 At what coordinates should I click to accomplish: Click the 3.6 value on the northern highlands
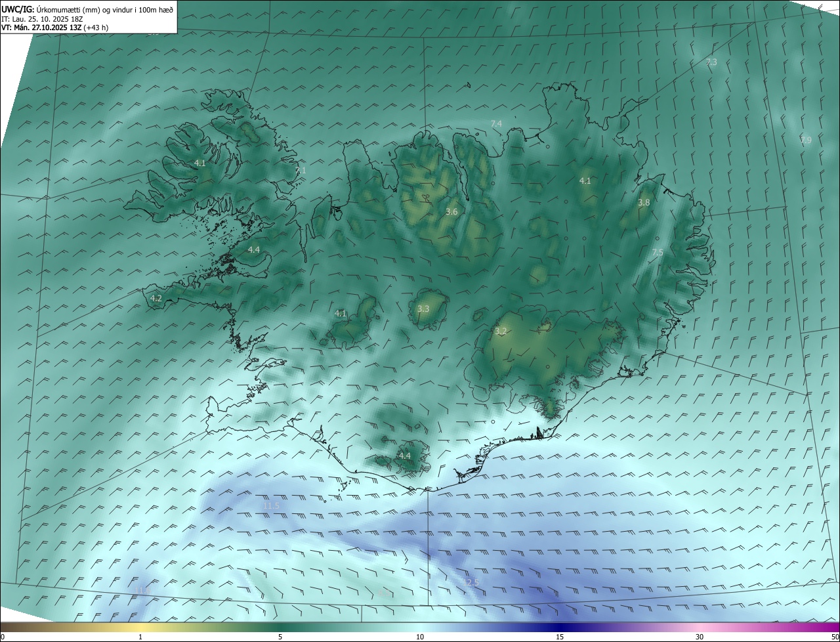click(451, 211)
